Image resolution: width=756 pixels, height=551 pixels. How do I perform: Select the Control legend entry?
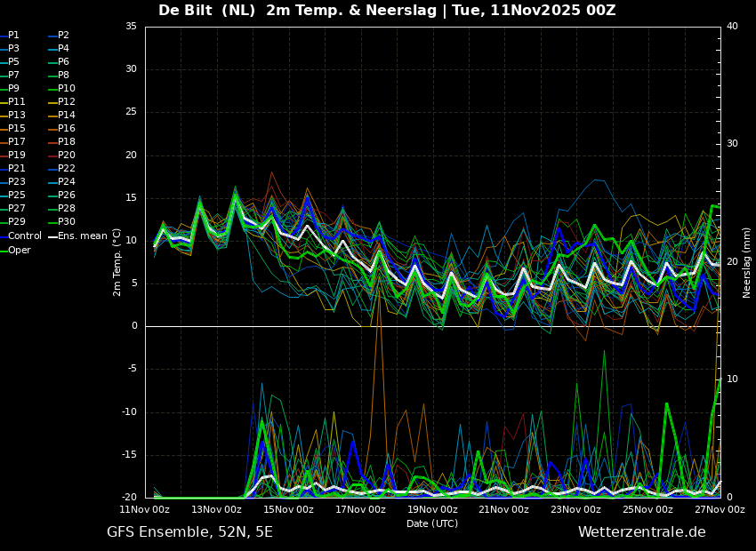point(21,236)
